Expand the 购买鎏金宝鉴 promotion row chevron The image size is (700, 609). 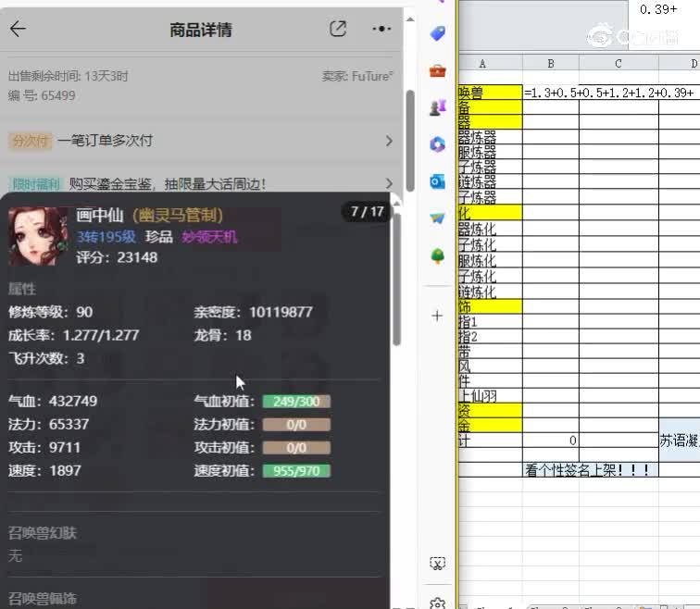[x=389, y=183]
